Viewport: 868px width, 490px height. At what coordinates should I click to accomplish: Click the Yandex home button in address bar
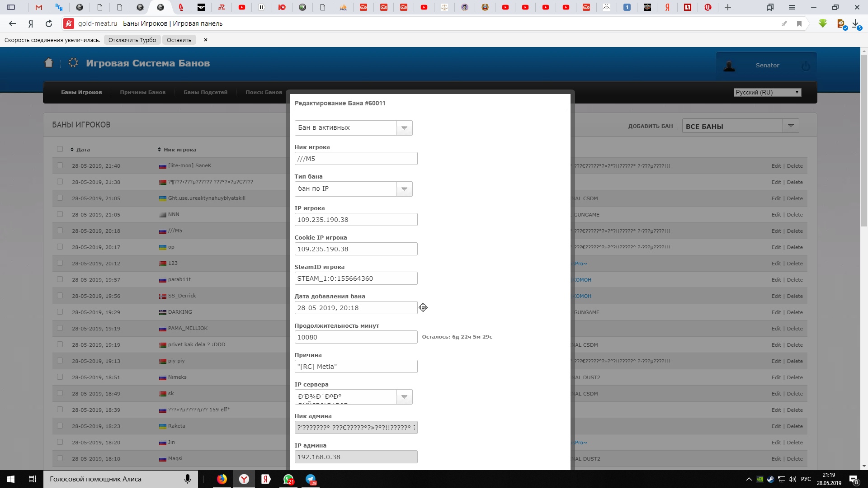pos(31,24)
